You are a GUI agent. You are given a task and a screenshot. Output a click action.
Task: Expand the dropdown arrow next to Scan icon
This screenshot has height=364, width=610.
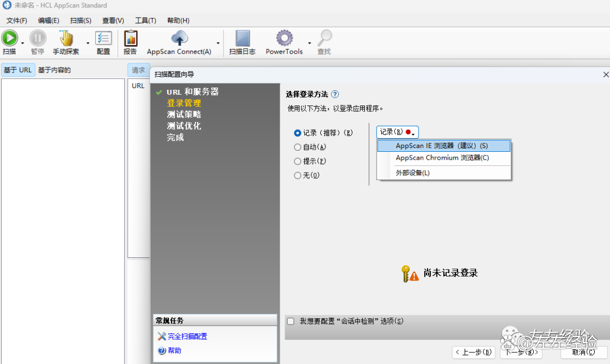point(23,43)
